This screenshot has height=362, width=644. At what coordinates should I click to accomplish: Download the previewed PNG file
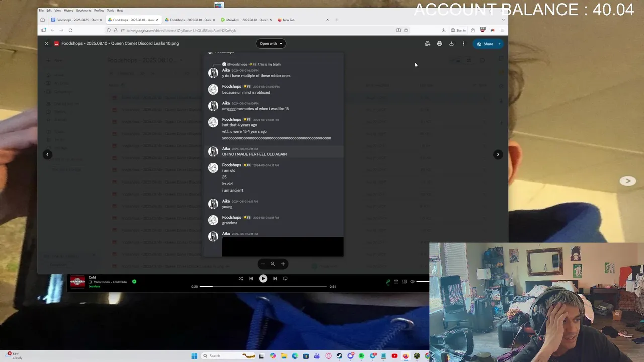pyautogui.click(x=451, y=44)
